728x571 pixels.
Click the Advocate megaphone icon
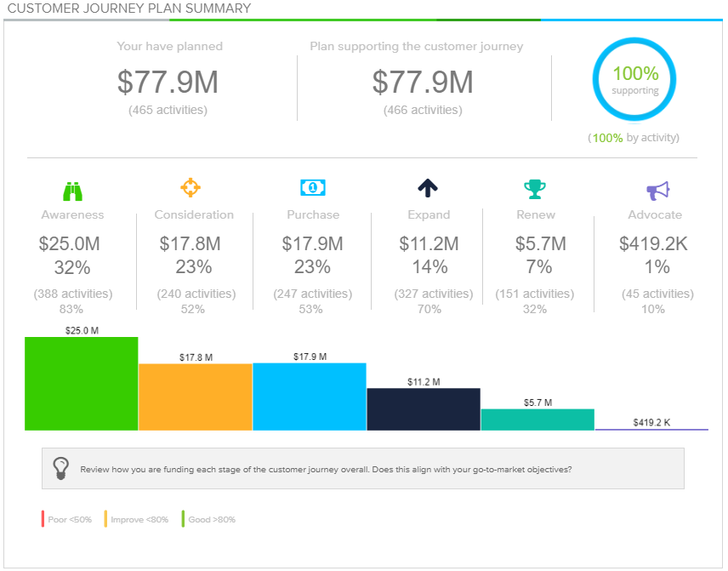[x=658, y=191]
